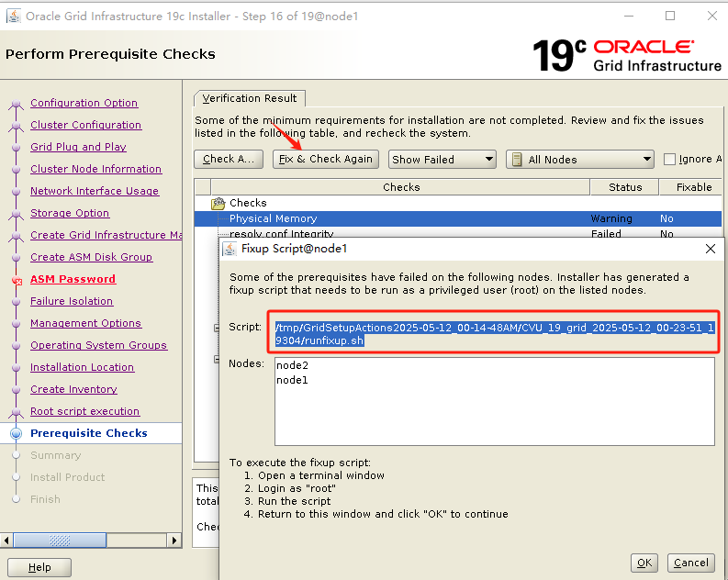This screenshot has width=728, height=580.
Task: Click OK in Fixup Script dialog
Action: [644, 563]
